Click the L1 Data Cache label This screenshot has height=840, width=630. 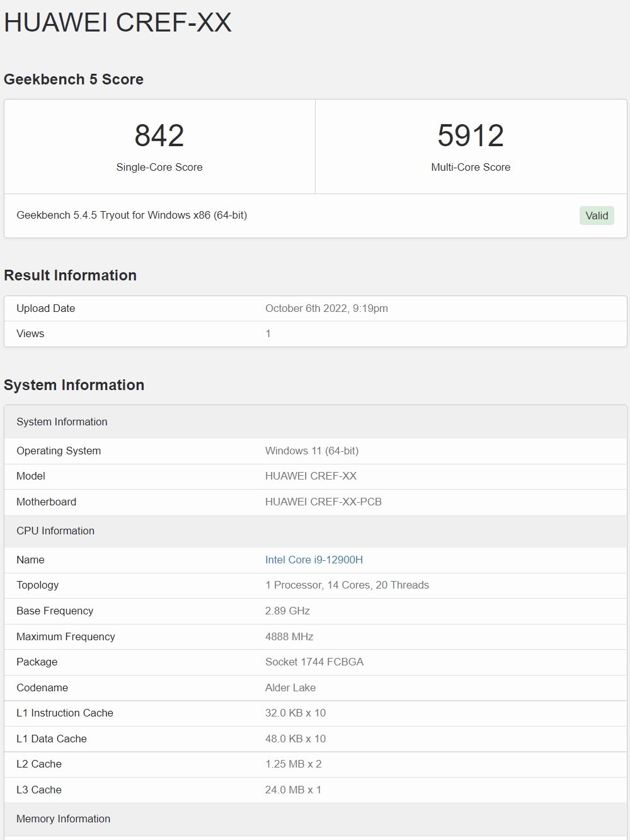pyautogui.click(x=52, y=739)
